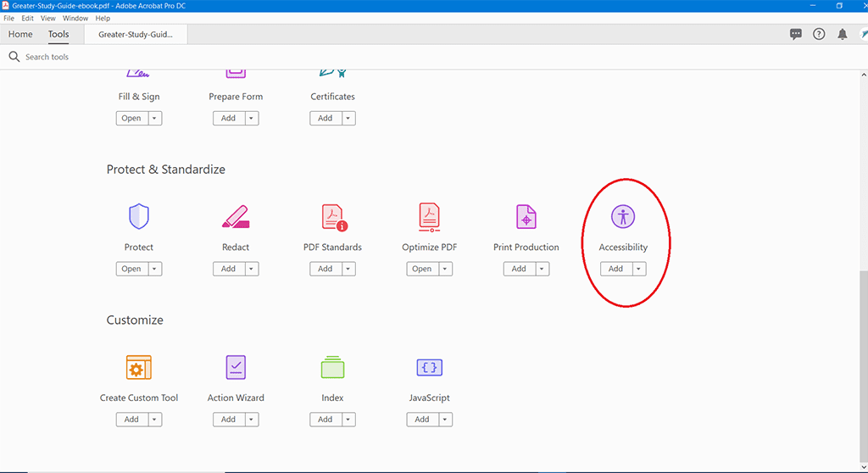
Task: Click the Create Custom Tool icon
Action: 138,367
